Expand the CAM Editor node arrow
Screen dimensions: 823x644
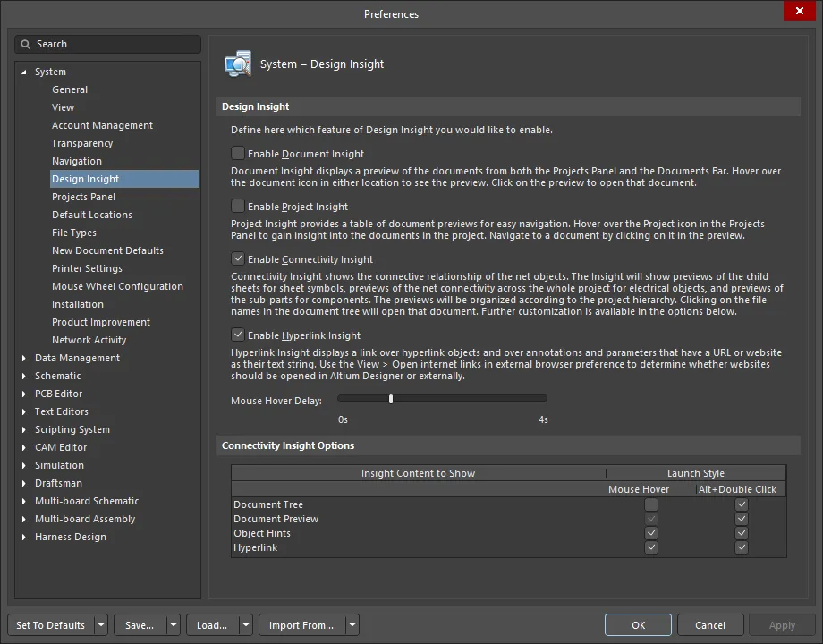point(23,447)
